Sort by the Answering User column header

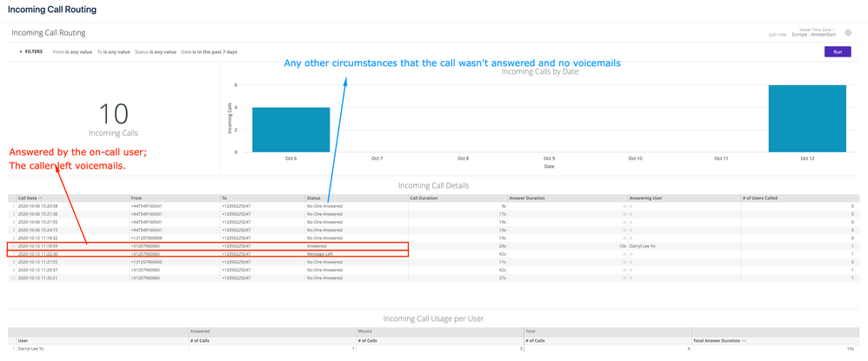645,197
